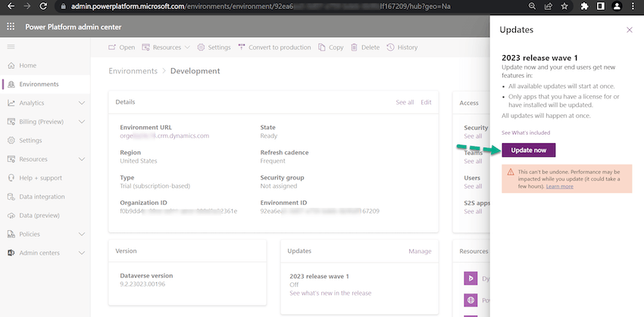Image resolution: width=644 pixels, height=317 pixels.
Task: Select Environments in sidebar
Action: click(45, 84)
